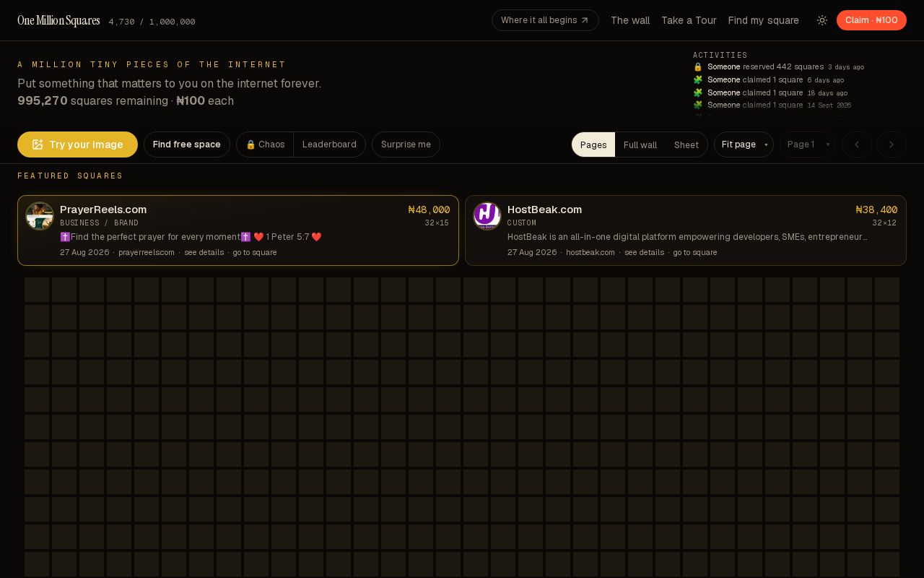
Task: Toggle the Chaos mode button
Action: [x=265, y=144]
